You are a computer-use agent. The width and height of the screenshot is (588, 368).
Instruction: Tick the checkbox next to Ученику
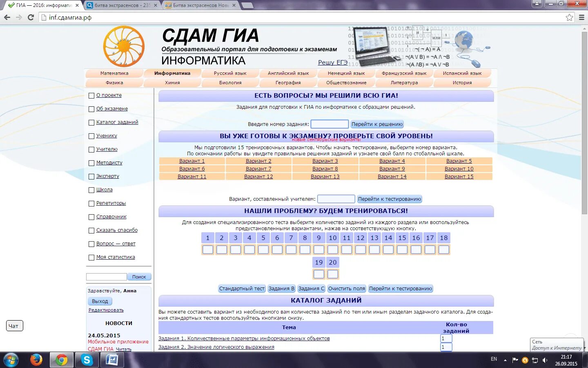click(91, 136)
